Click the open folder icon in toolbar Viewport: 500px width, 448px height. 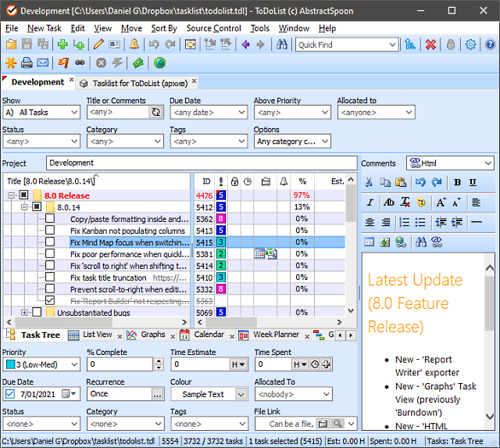click(12, 44)
